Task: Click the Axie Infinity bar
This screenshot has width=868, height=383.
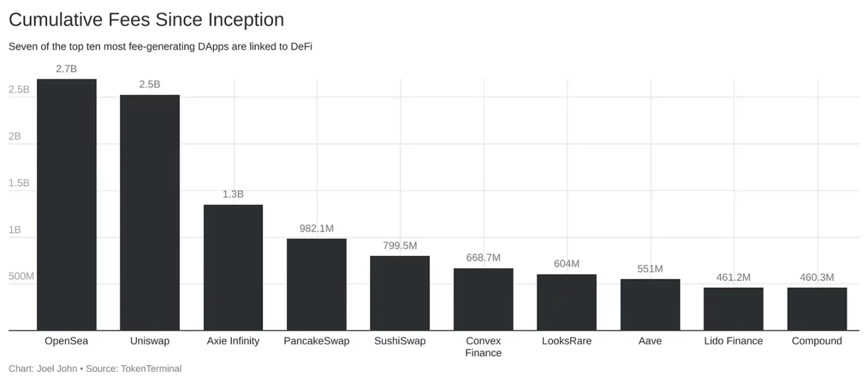Action: (233, 268)
